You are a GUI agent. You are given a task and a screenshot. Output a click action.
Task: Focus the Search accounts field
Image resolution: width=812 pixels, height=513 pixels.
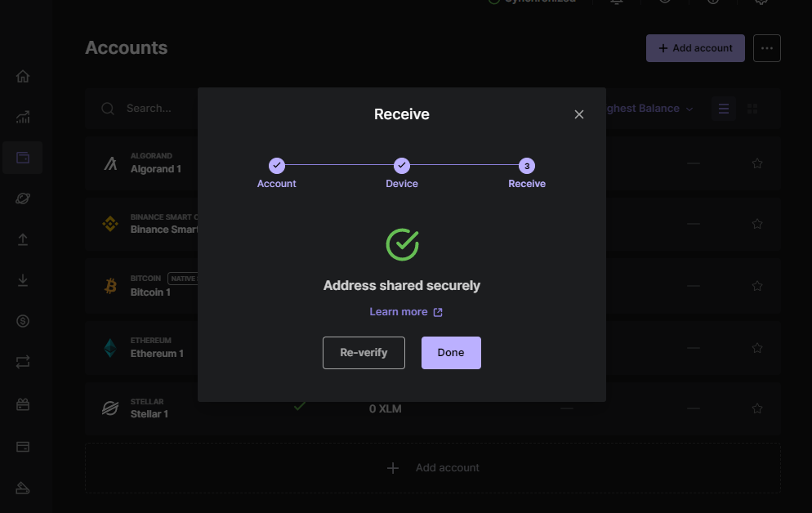(x=150, y=109)
